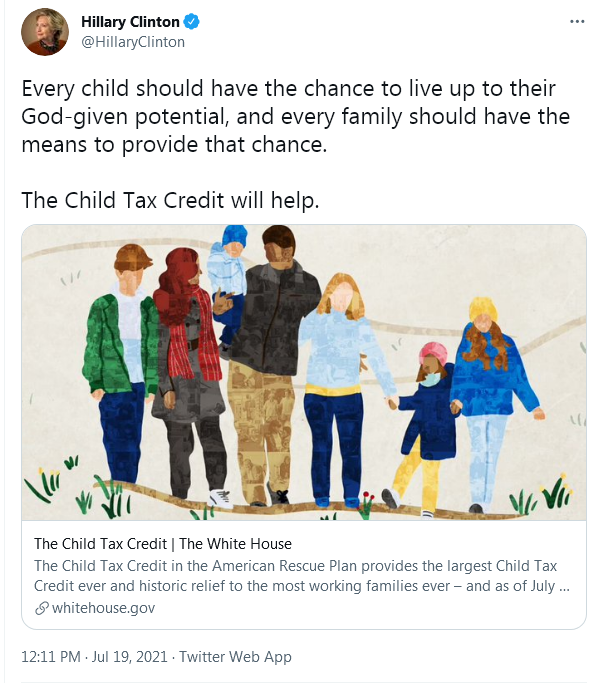The width and height of the screenshot is (598, 683).
Task: Open the three-dot more options menu
Action: click(x=577, y=21)
